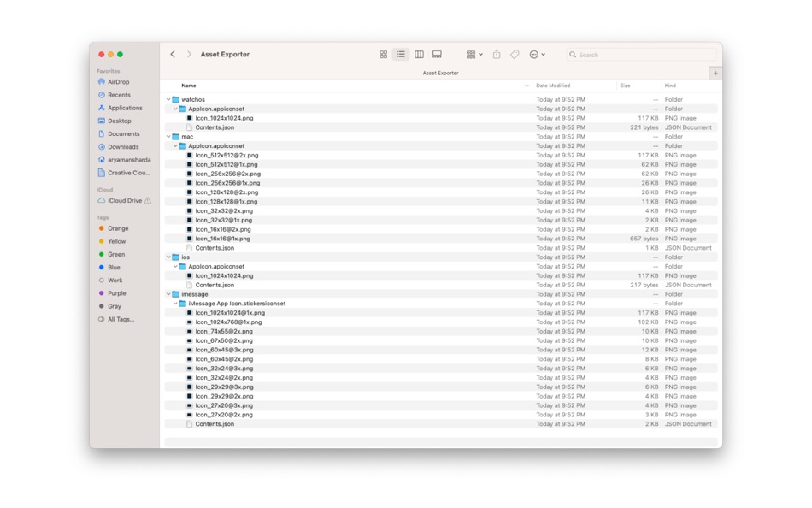Collapse the ios folder
812x508 pixels.
click(x=168, y=257)
